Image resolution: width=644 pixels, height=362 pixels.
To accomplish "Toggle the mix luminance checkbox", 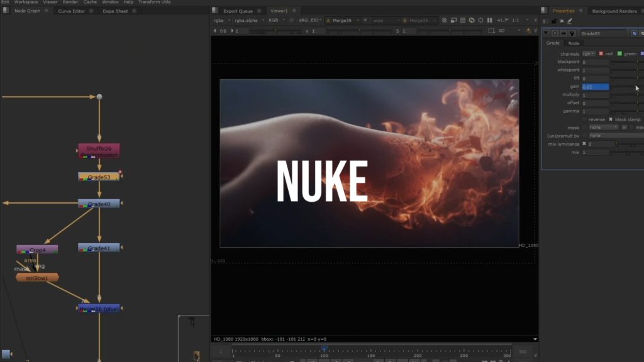I will [584, 144].
